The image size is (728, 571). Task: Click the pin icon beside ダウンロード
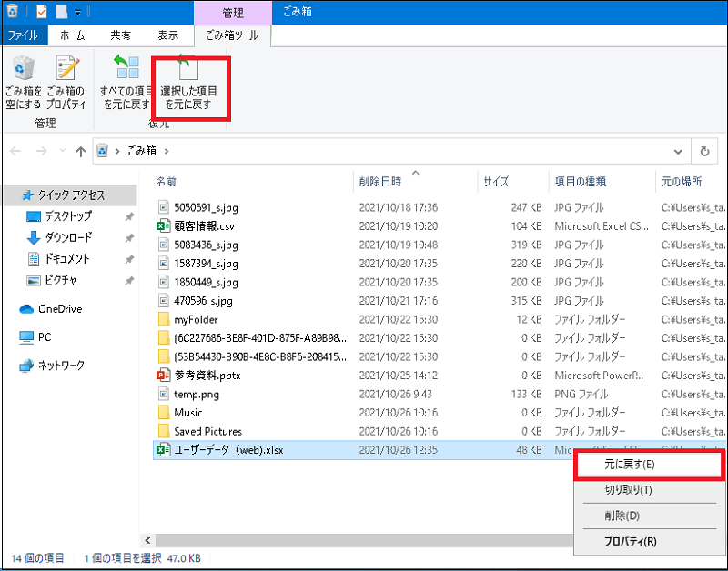pos(129,238)
